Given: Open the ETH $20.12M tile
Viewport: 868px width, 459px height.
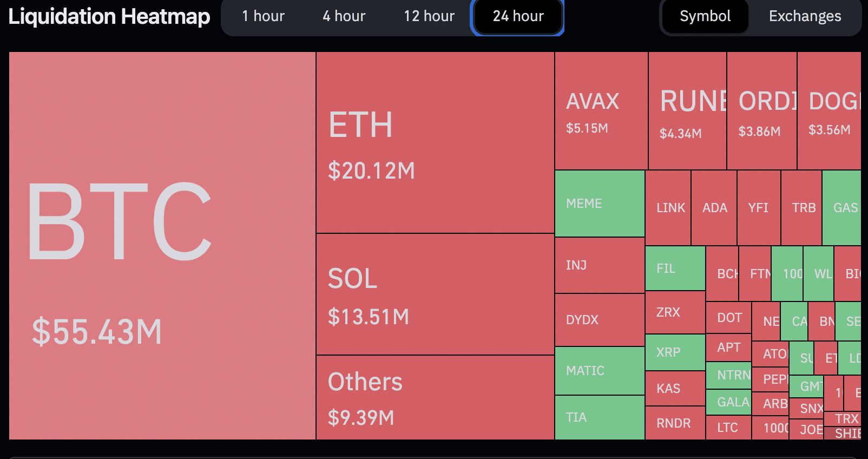Looking at the screenshot, I should 435,142.
